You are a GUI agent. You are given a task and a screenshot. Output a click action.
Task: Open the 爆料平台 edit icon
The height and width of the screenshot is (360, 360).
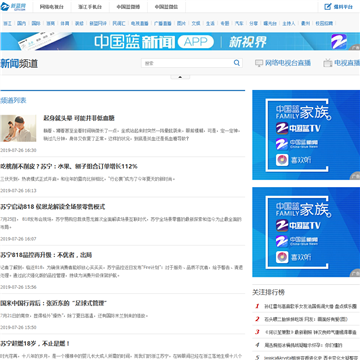pos(328,6)
